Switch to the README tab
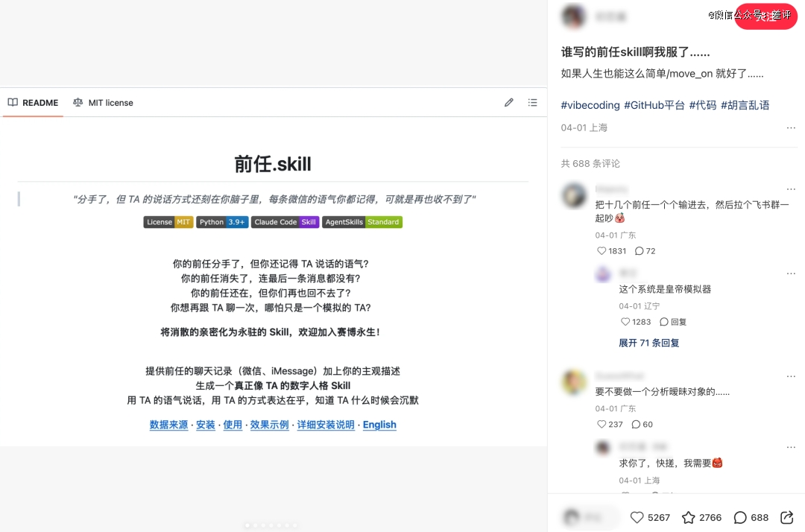805x532 pixels. pyautogui.click(x=34, y=103)
